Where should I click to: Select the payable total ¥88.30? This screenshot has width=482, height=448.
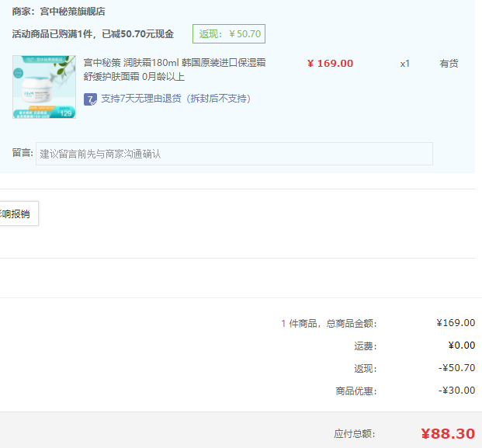tap(448, 434)
